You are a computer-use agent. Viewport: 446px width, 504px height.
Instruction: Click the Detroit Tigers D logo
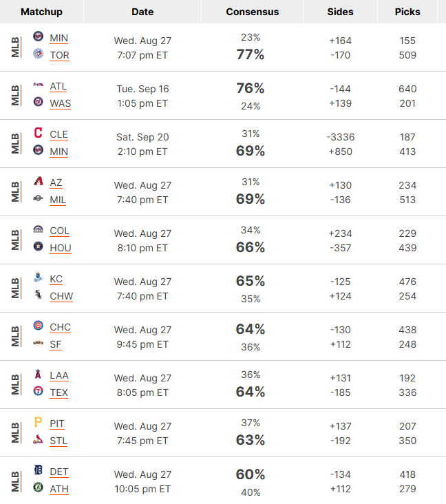pyautogui.click(x=39, y=470)
